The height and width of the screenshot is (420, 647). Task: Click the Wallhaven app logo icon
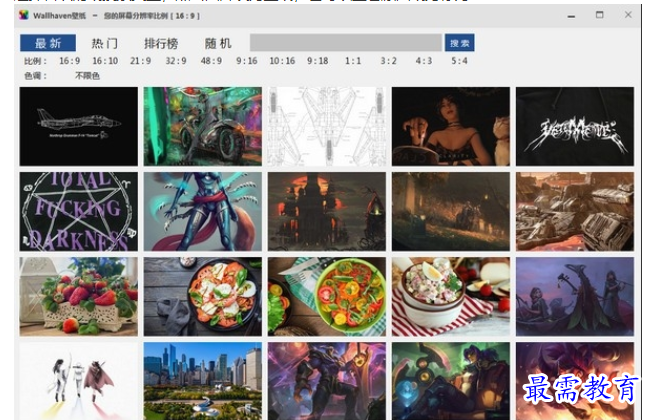24,16
